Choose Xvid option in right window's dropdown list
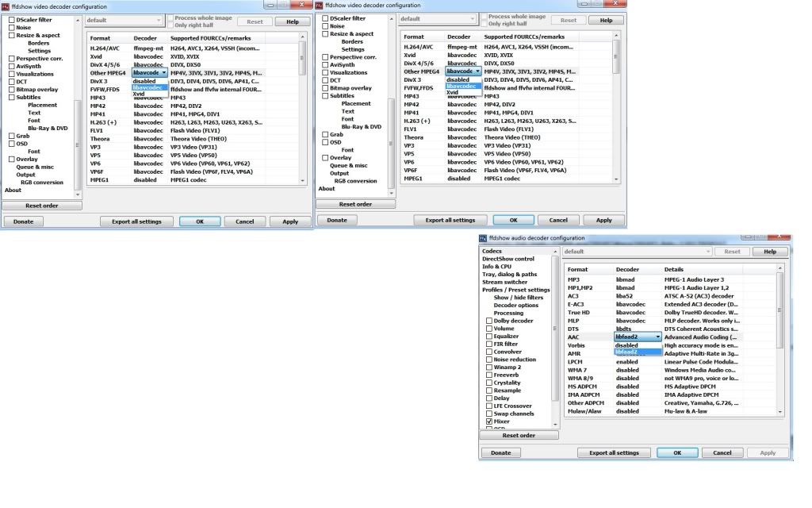The image size is (812, 508). pyautogui.click(x=463, y=92)
